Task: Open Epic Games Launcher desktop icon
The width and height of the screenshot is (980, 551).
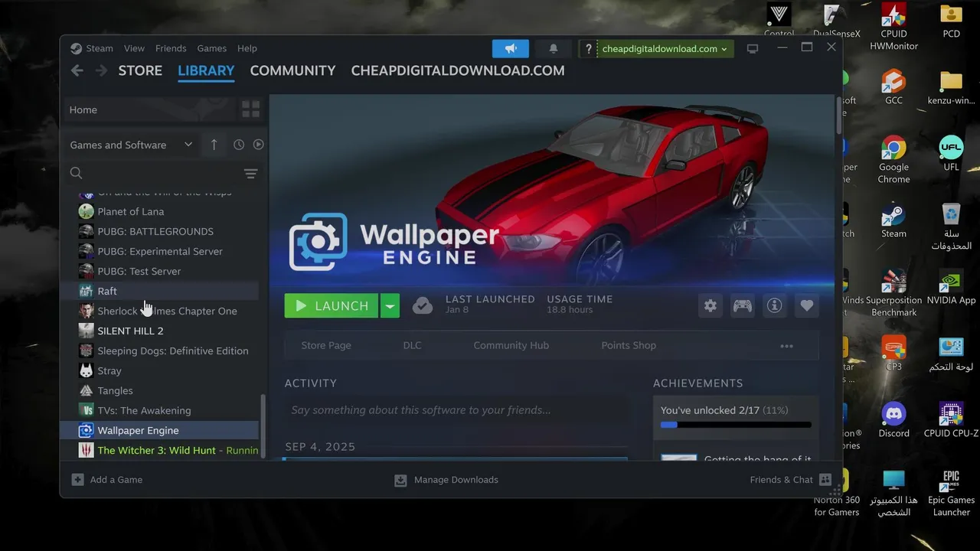Action: click(x=951, y=494)
